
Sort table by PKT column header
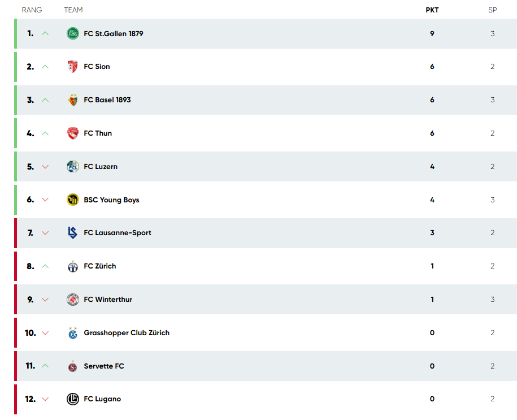pos(432,10)
